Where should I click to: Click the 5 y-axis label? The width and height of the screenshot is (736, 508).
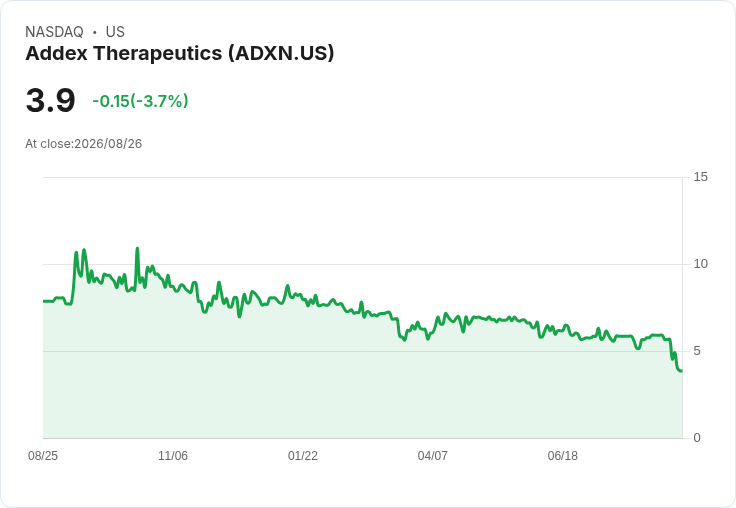tap(697, 351)
